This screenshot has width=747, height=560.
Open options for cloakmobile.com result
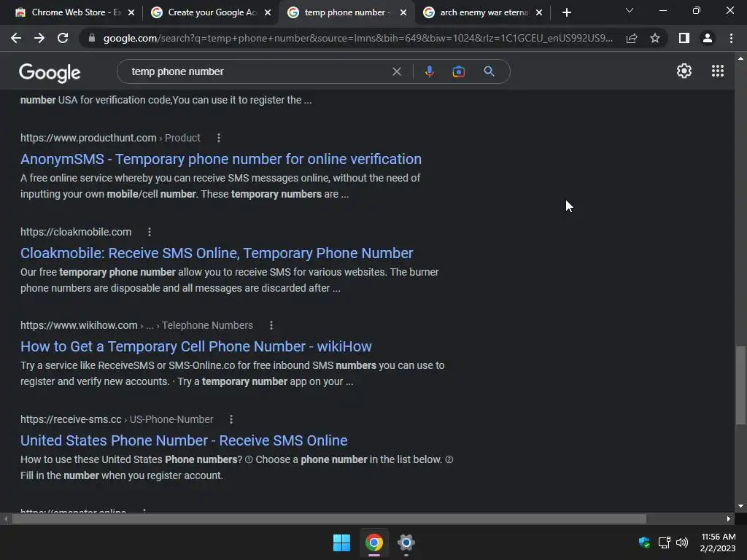(x=150, y=232)
